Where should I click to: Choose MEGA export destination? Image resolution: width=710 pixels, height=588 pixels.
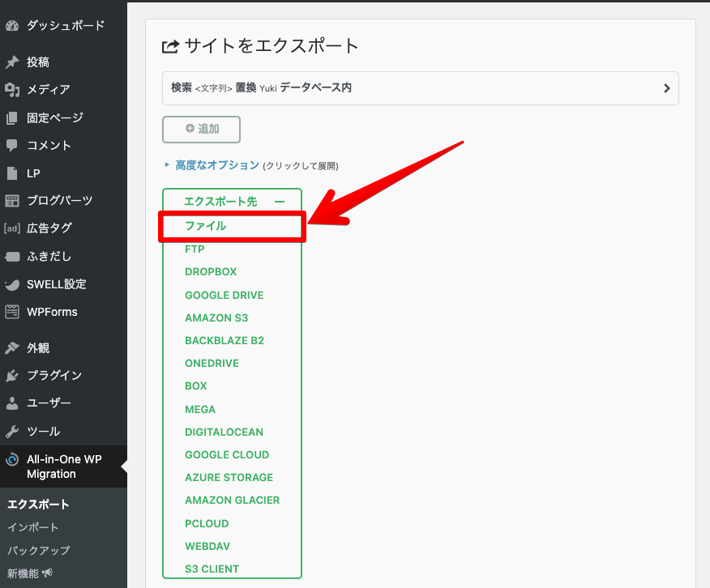tap(200, 409)
